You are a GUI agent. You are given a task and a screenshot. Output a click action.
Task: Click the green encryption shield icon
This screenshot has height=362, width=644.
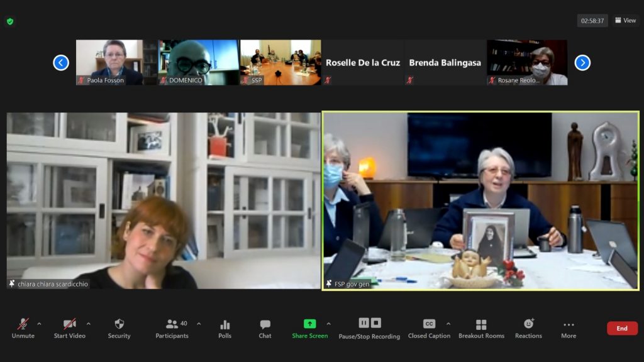(x=10, y=21)
